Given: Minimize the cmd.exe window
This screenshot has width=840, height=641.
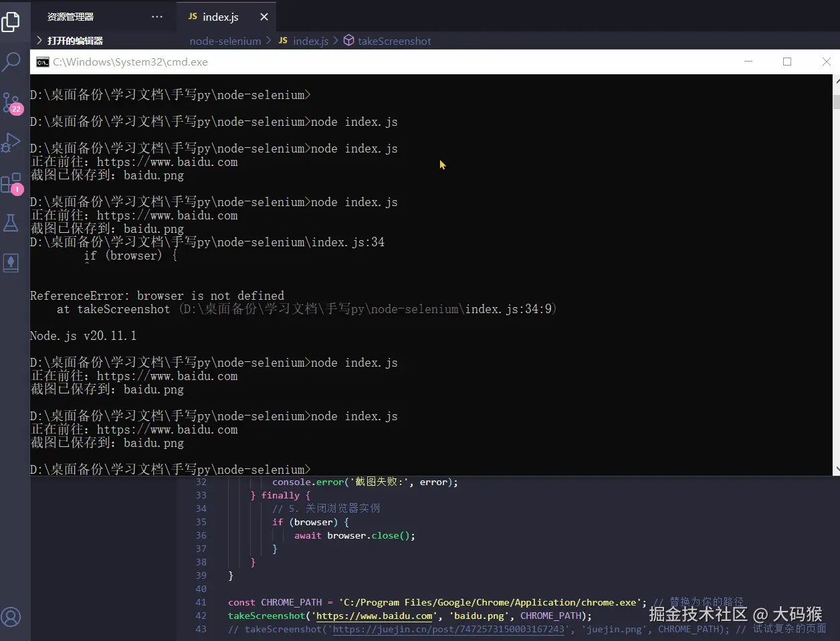Looking at the screenshot, I should [748, 62].
